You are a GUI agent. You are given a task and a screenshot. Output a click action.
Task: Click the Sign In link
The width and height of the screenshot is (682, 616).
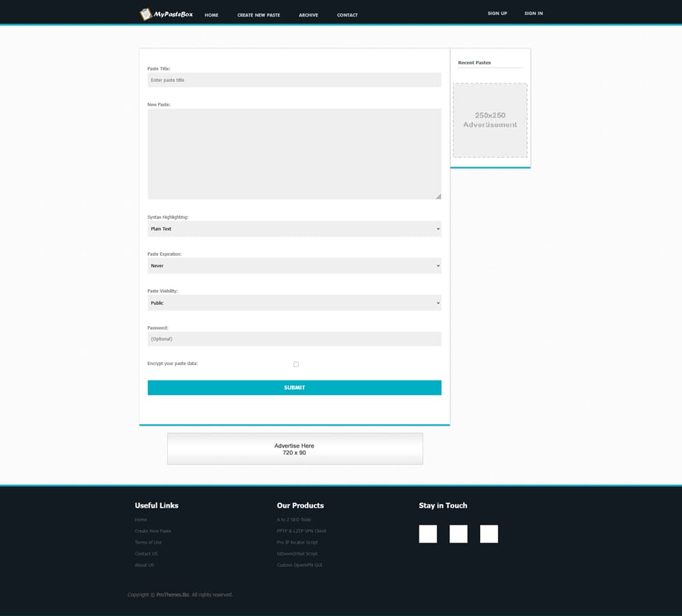533,14
